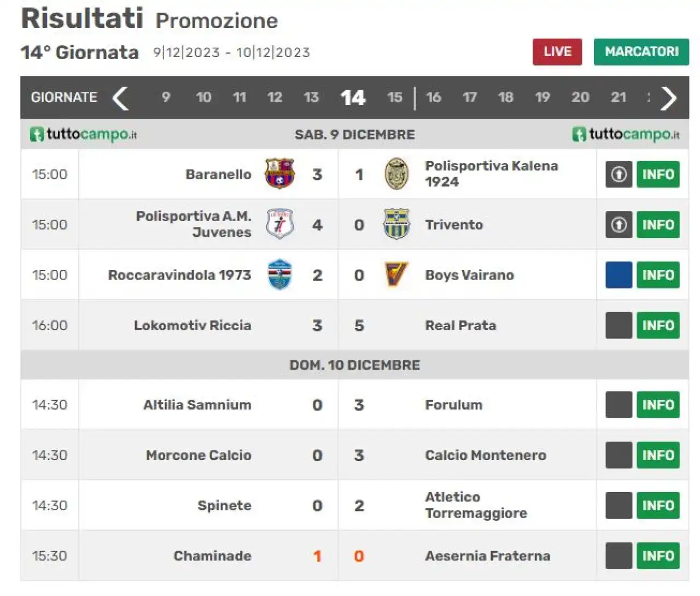
Task: Click the blue square on the Boys Vairano row
Action: (x=619, y=275)
